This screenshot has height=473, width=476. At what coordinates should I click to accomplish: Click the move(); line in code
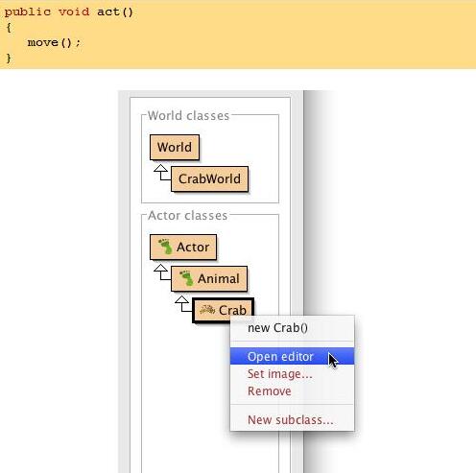(54, 42)
